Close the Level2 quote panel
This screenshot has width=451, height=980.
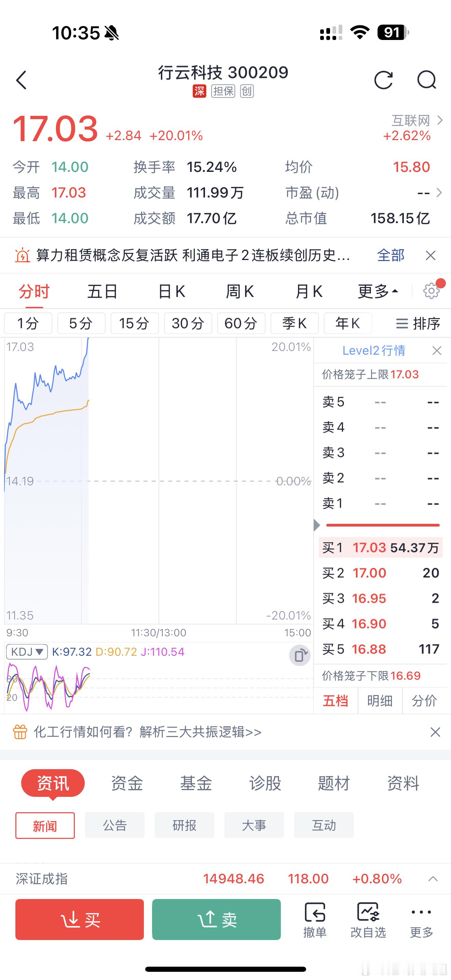(437, 350)
